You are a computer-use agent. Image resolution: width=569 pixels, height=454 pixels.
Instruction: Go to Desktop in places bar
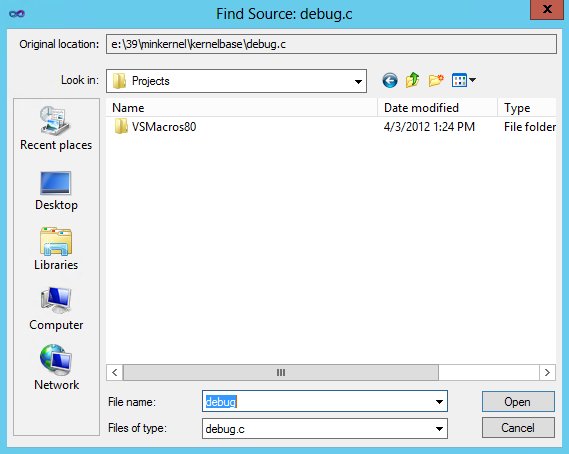(56, 191)
